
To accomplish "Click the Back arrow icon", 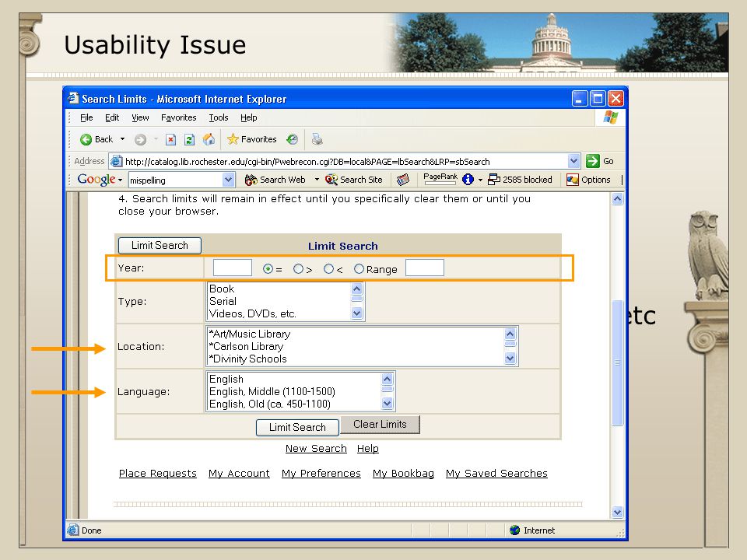I will 86,139.
